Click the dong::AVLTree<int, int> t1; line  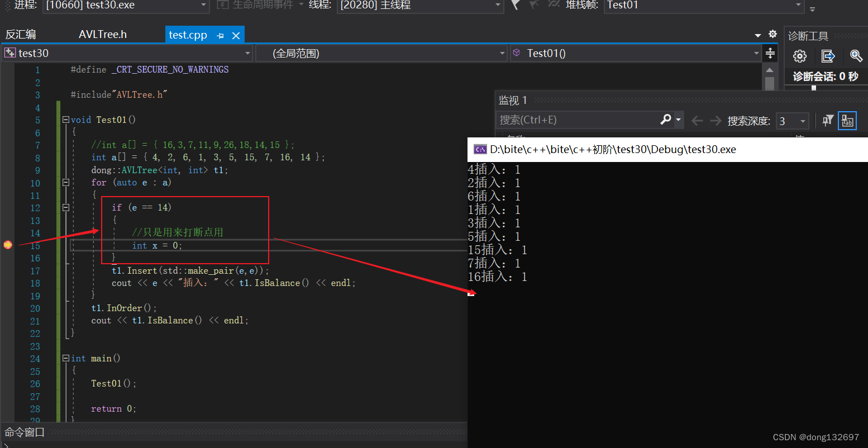click(x=160, y=170)
